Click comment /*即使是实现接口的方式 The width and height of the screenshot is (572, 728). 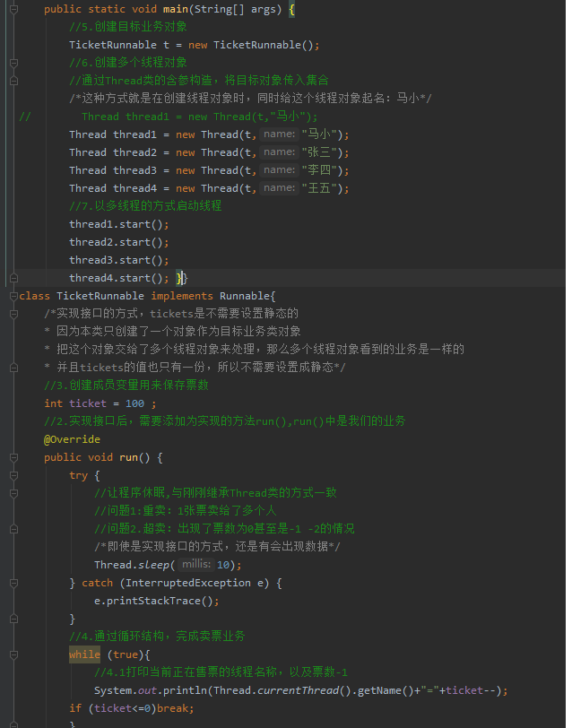click(x=217, y=547)
